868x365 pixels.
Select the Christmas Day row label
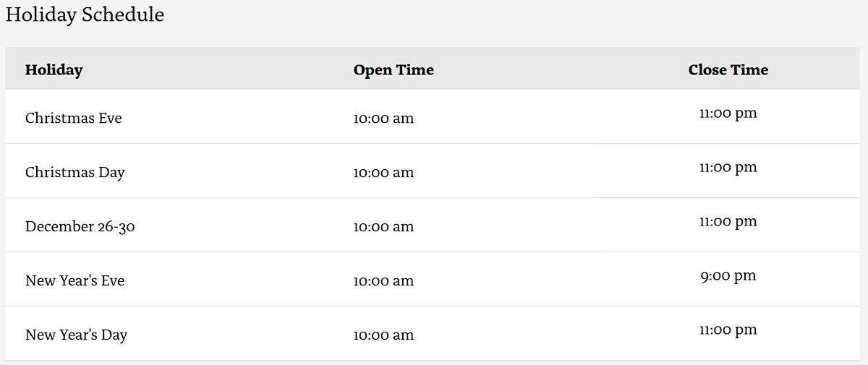coord(75,172)
